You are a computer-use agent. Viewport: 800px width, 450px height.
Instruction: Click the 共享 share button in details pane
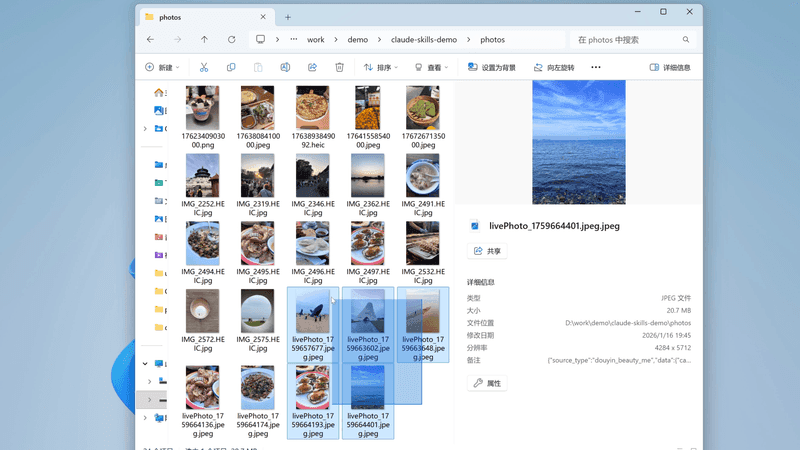(x=488, y=251)
